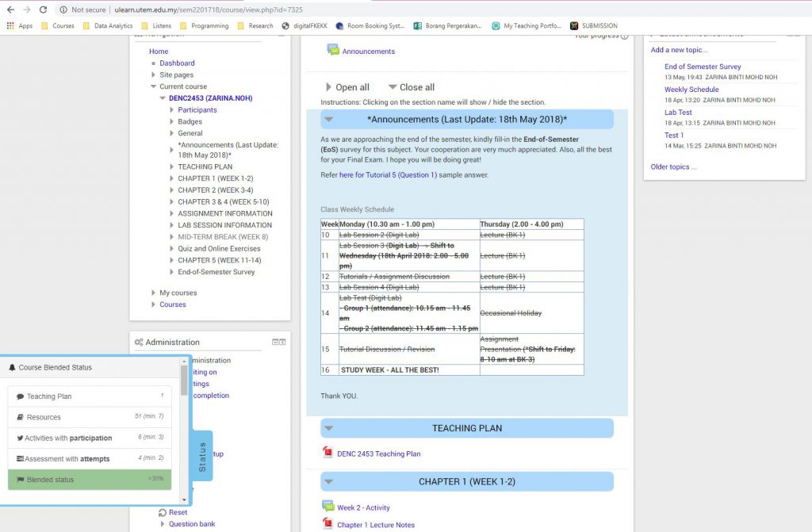The width and height of the screenshot is (812, 532).
Task: Select Resources in Course Blended Status
Action: click(44, 417)
